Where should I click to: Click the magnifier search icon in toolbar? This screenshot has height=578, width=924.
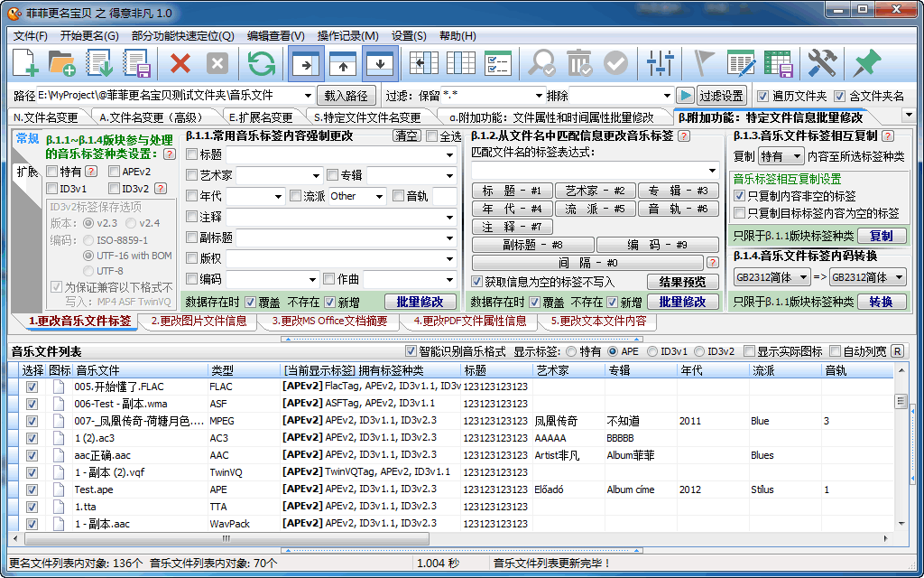coord(541,63)
